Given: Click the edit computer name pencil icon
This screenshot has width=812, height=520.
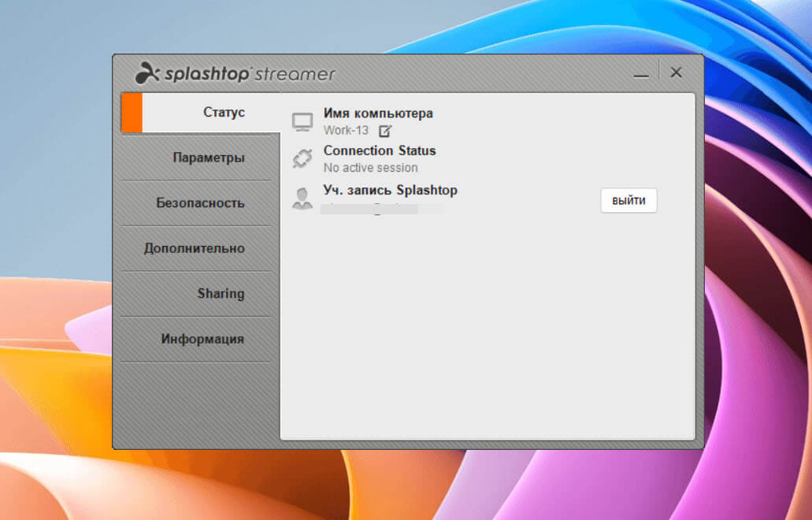Looking at the screenshot, I should (385, 131).
